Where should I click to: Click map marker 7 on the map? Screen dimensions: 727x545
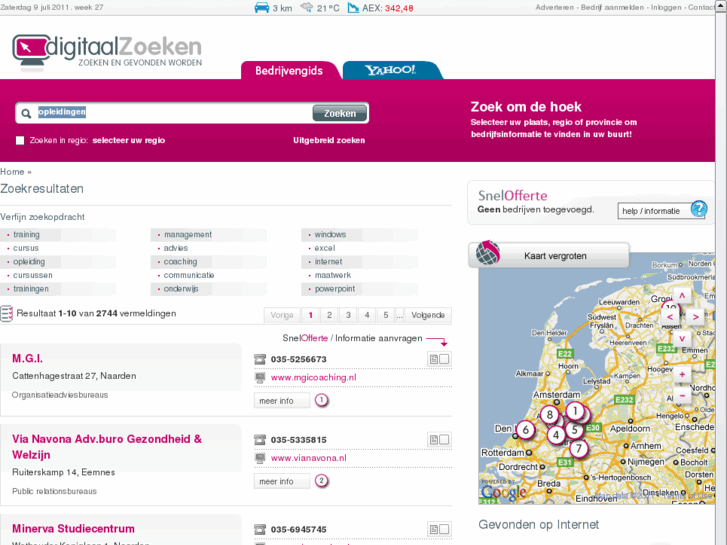tap(579, 449)
